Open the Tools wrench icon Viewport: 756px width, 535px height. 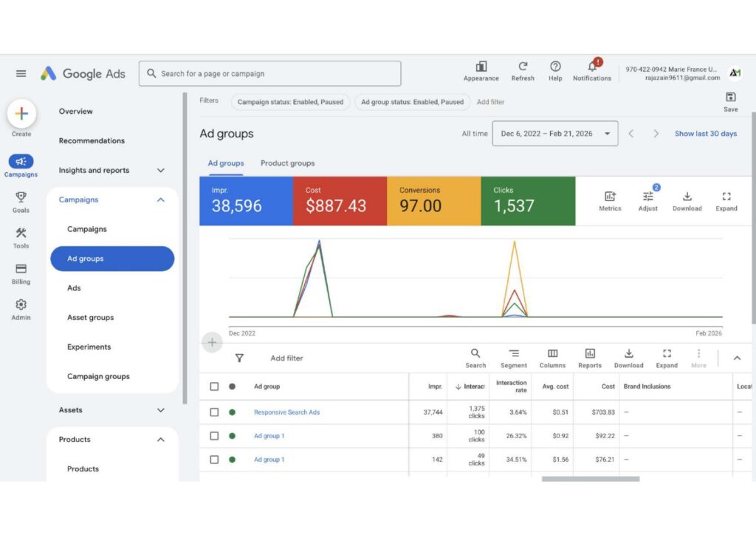(21, 233)
